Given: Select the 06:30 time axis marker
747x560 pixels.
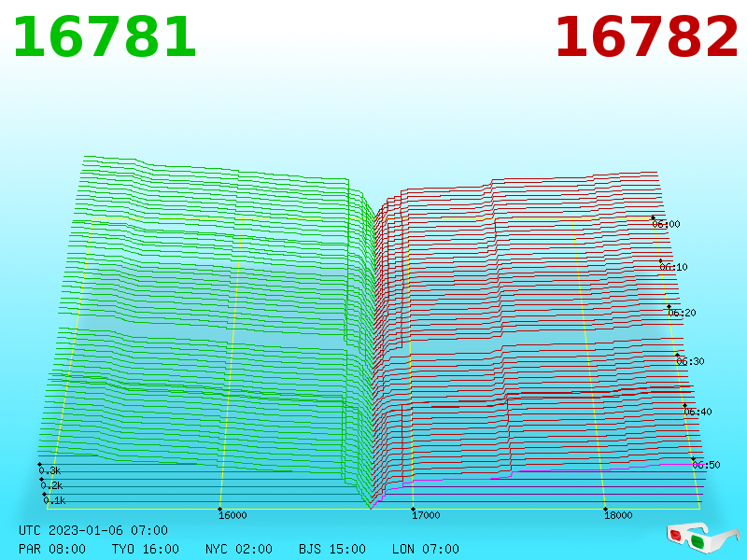Looking at the screenshot, I should pos(690,361).
